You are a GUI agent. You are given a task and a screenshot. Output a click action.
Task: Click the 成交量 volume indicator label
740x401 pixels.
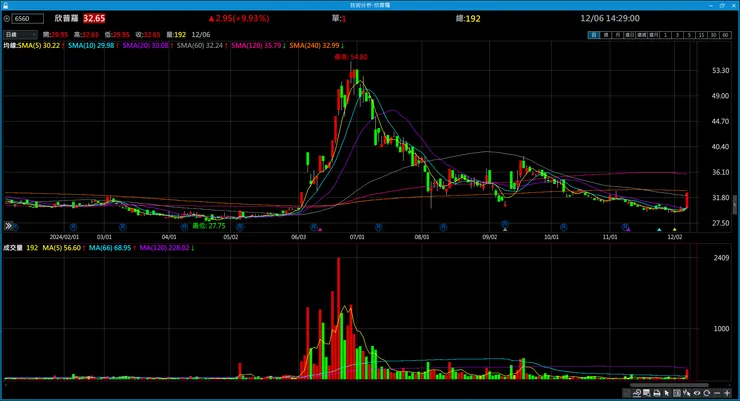point(13,248)
